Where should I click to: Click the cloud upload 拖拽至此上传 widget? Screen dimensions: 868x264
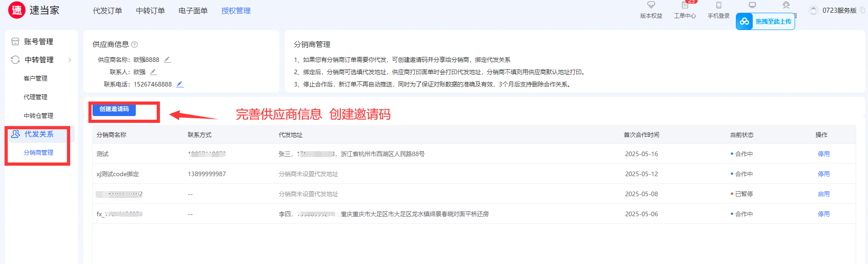pos(765,21)
